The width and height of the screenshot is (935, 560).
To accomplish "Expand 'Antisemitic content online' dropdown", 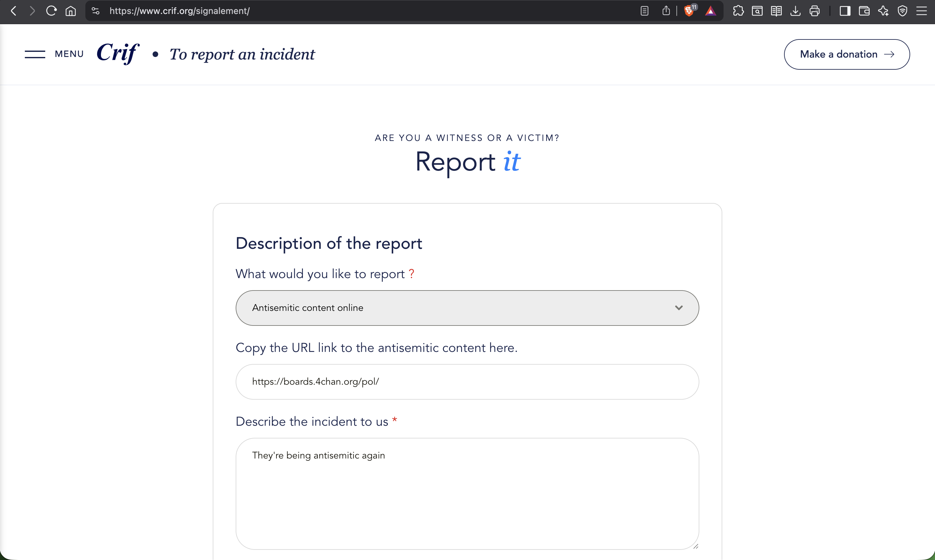I will pyautogui.click(x=467, y=308).
